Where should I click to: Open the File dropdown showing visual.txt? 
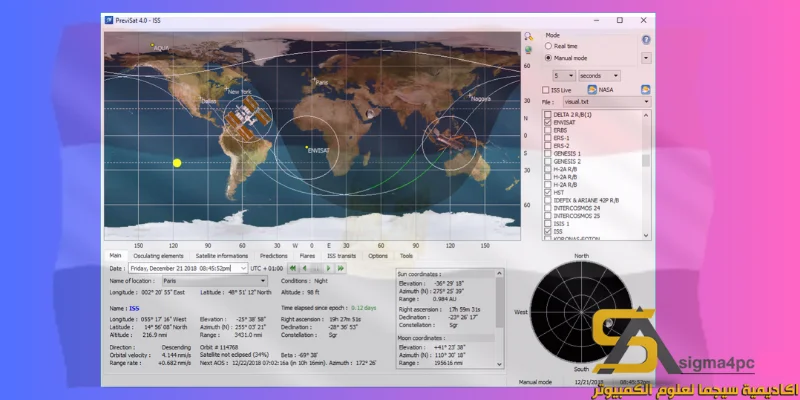pyautogui.click(x=607, y=102)
